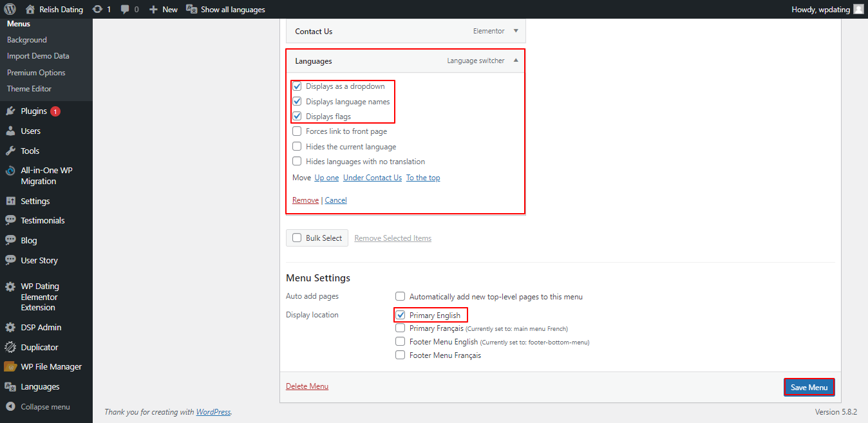Cancel editing the Languages menu item

click(x=335, y=200)
